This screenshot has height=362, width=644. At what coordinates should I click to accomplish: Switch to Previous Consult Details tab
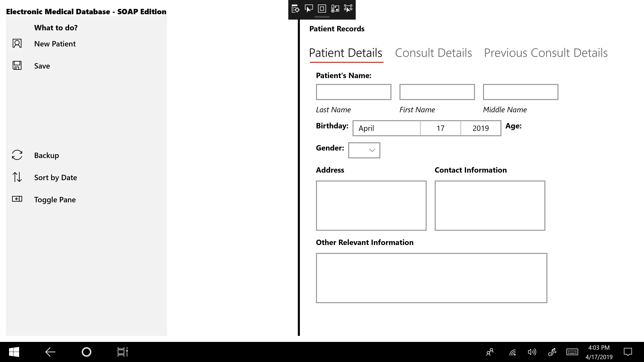click(x=546, y=53)
